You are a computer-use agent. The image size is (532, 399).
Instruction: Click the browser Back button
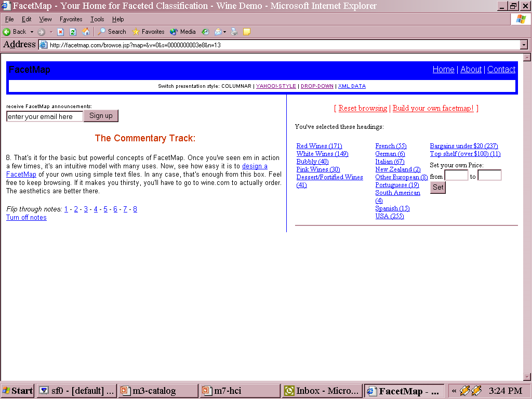15,32
